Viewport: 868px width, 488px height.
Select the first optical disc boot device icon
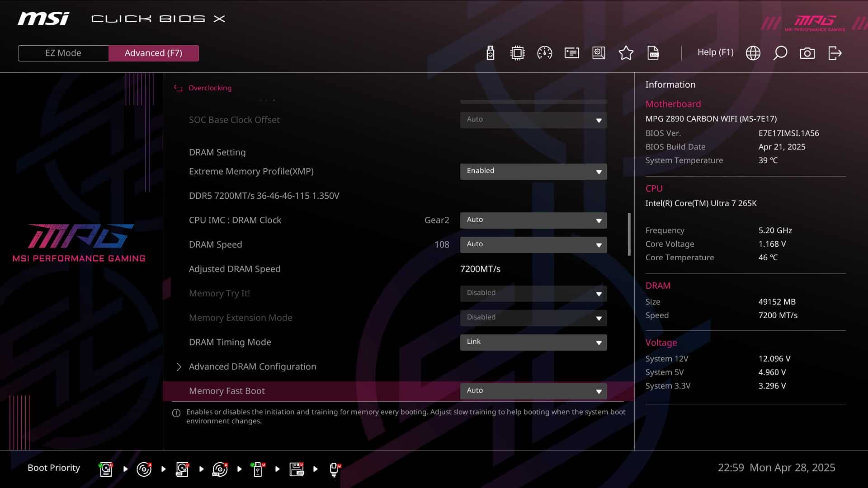(144, 469)
